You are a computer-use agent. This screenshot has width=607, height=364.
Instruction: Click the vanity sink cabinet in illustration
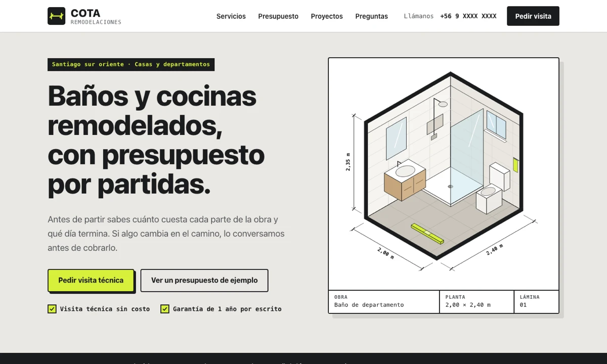click(405, 180)
